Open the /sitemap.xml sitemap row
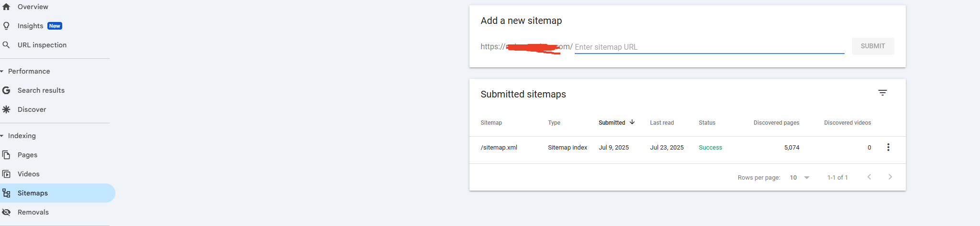 click(687, 148)
